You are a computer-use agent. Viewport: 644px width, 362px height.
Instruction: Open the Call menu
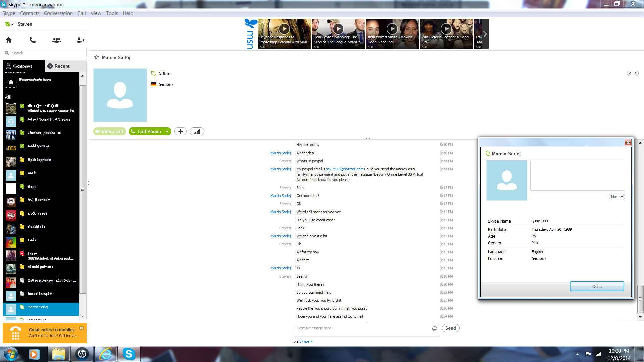82,13
